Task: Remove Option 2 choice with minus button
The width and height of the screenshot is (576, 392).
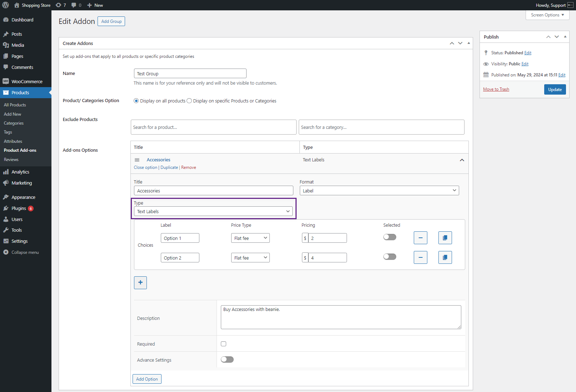Action: (x=421, y=257)
